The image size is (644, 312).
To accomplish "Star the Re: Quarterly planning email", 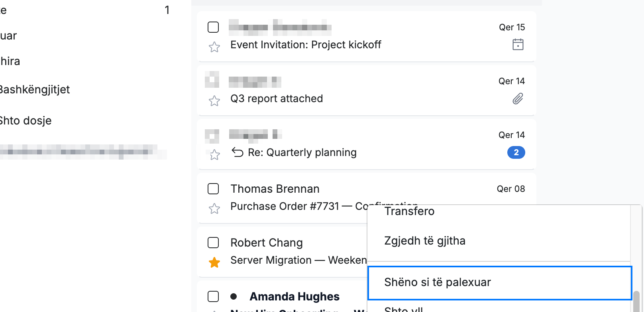I will (215, 155).
